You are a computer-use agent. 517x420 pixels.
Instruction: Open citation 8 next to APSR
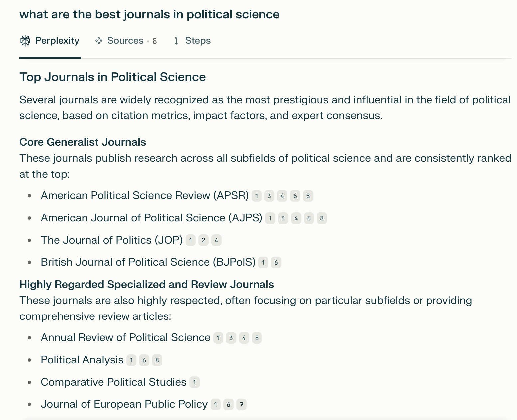click(308, 196)
